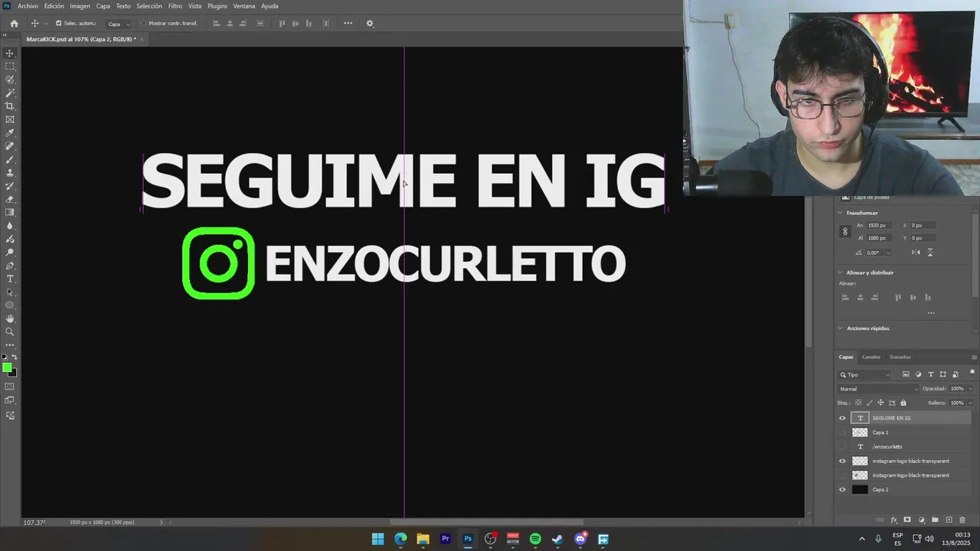Image resolution: width=980 pixels, height=551 pixels.
Task: Click the An width input field
Action: [x=880, y=226]
